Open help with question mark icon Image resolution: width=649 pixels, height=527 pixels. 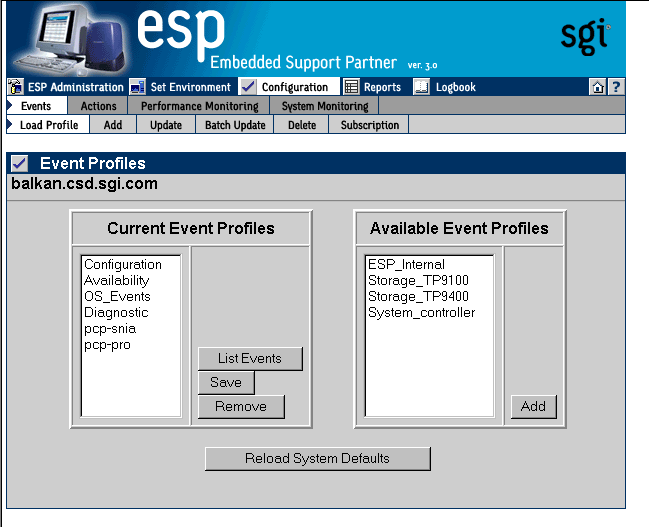pos(616,87)
